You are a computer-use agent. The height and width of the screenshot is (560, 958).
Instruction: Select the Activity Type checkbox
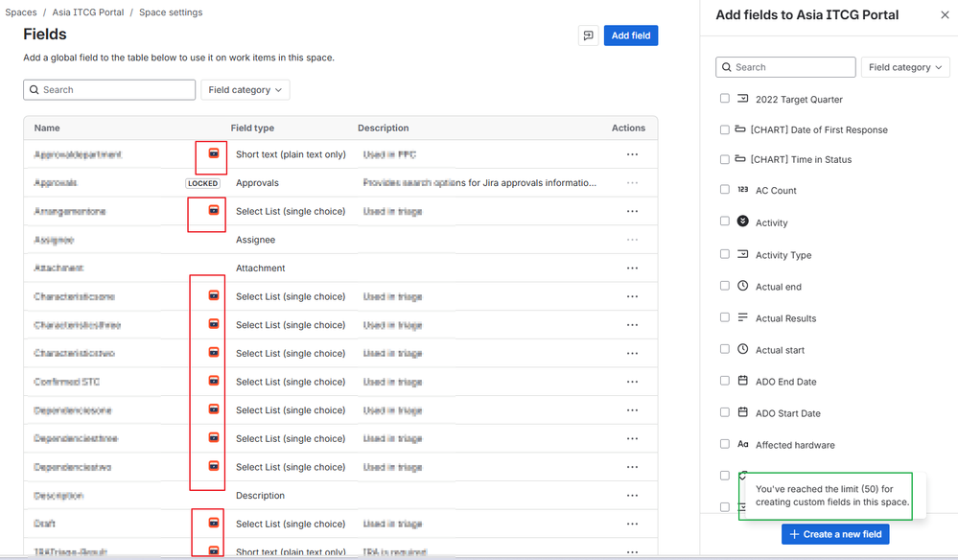725,254
